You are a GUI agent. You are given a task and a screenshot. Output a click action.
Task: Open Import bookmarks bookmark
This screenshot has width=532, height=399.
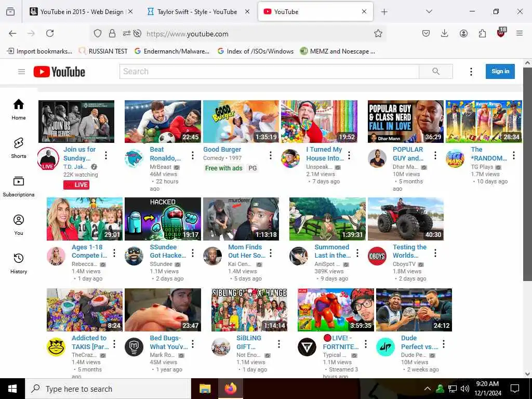tap(39, 51)
